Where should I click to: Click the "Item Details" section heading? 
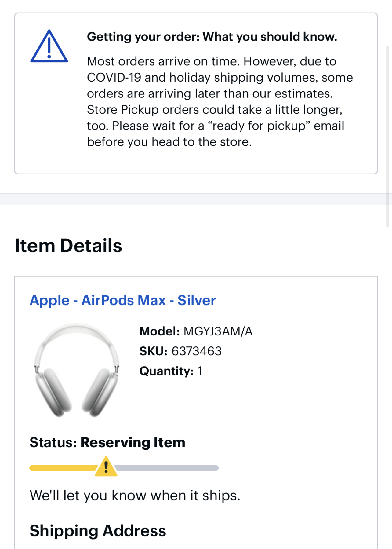[x=68, y=246]
